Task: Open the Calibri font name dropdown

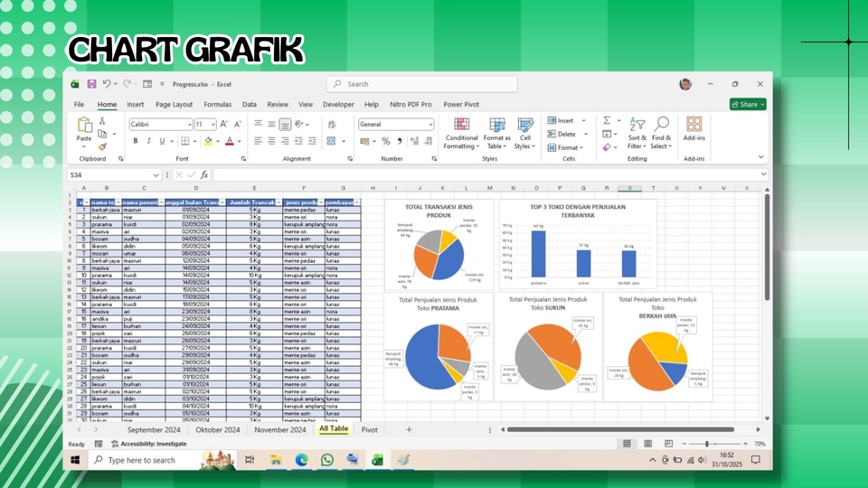Action: pos(188,125)
